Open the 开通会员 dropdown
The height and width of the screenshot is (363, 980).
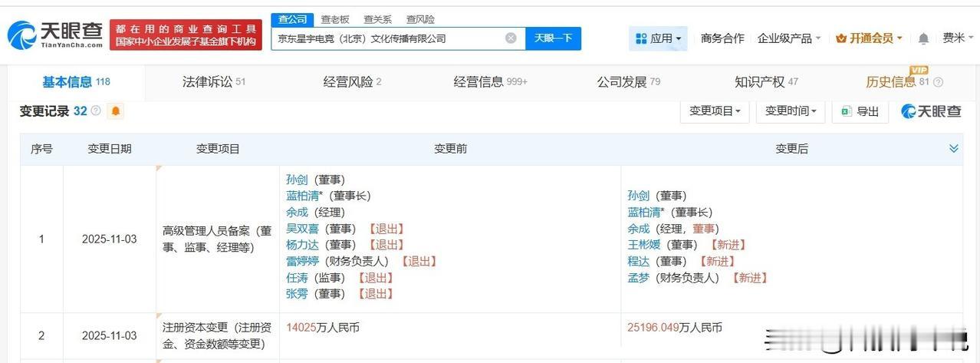pos(869,38)
